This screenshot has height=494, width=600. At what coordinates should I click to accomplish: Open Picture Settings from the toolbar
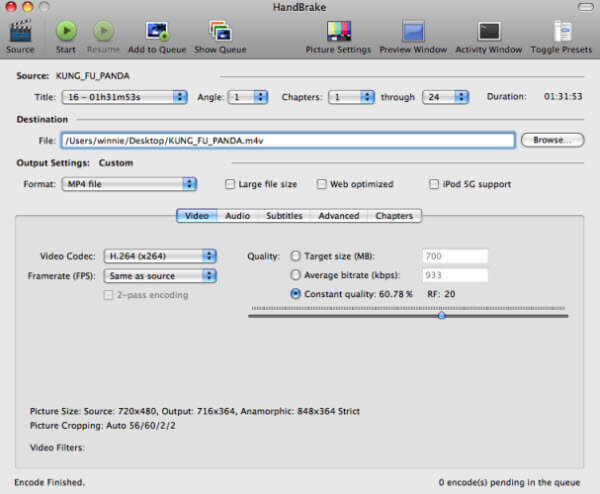click(x=339, y=31)
